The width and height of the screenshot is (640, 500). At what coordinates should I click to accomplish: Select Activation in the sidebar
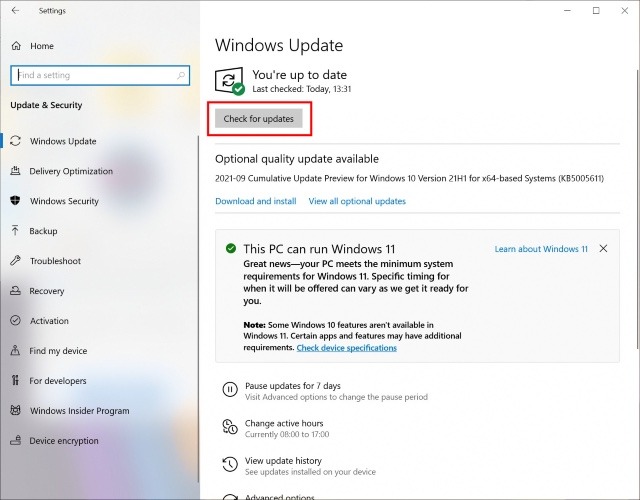pos(49,321)
